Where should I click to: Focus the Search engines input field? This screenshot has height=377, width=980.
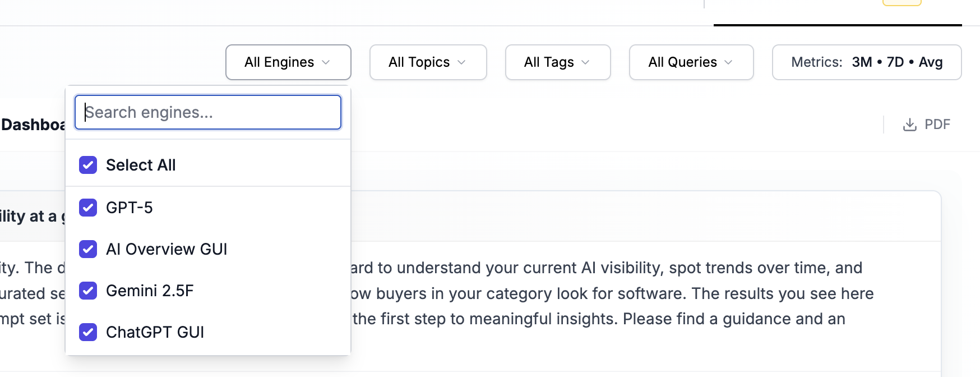pos(208,112)
